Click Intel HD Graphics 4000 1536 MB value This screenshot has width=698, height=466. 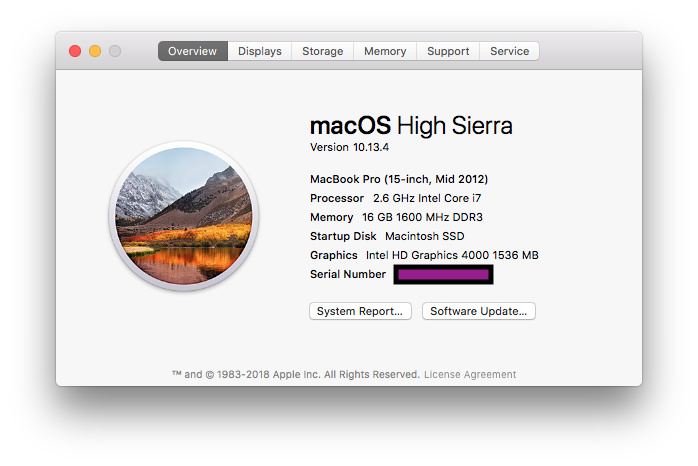452,255
